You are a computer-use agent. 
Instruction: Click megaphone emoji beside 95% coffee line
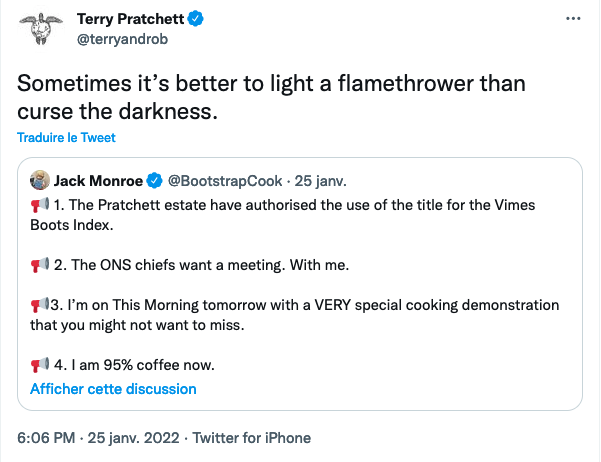tap(40, 364)
